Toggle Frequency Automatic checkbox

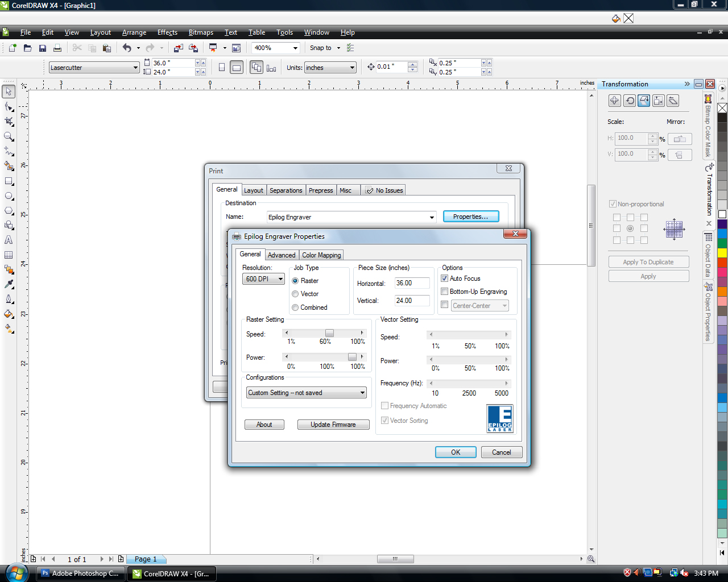point(385,406)
